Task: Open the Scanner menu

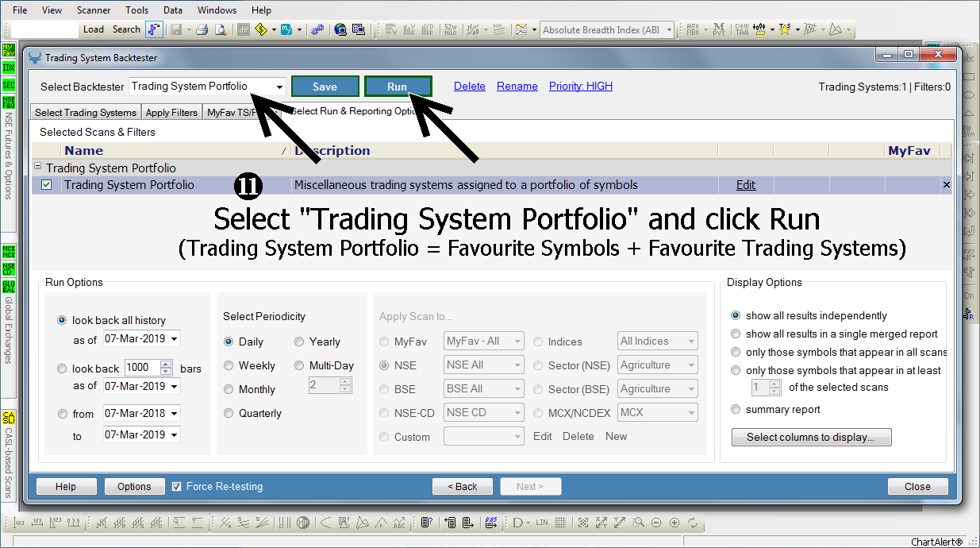Action: point(94,10)
